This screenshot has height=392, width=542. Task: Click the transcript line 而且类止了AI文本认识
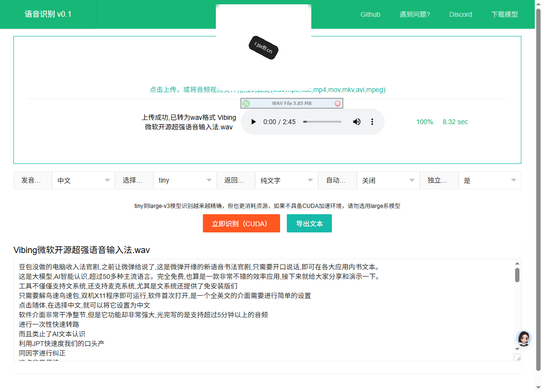(52, 334)
